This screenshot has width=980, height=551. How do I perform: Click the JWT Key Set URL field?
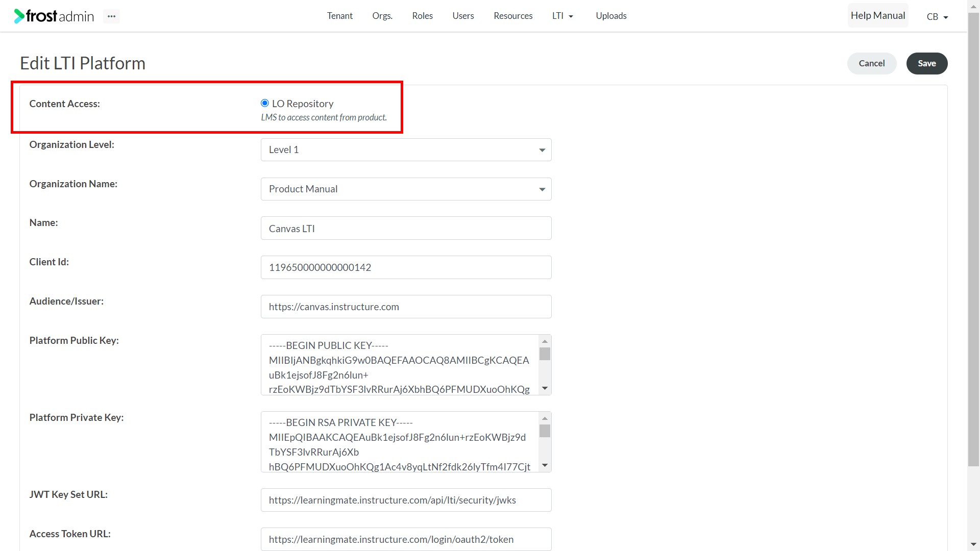pos(406,500)
